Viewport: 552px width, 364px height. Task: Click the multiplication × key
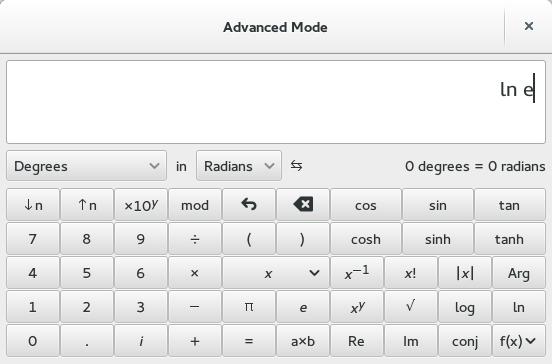tap(195, 273)
